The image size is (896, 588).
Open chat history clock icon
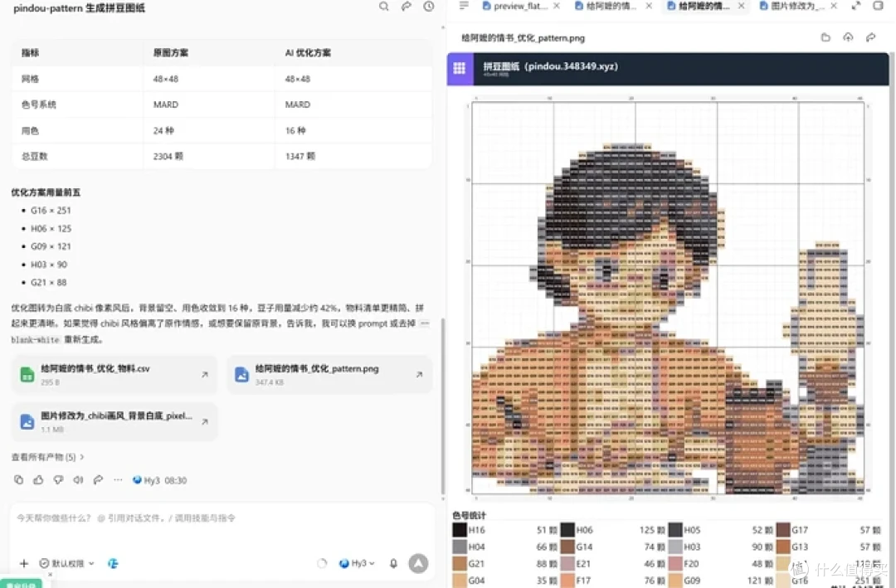pos(429,7)
